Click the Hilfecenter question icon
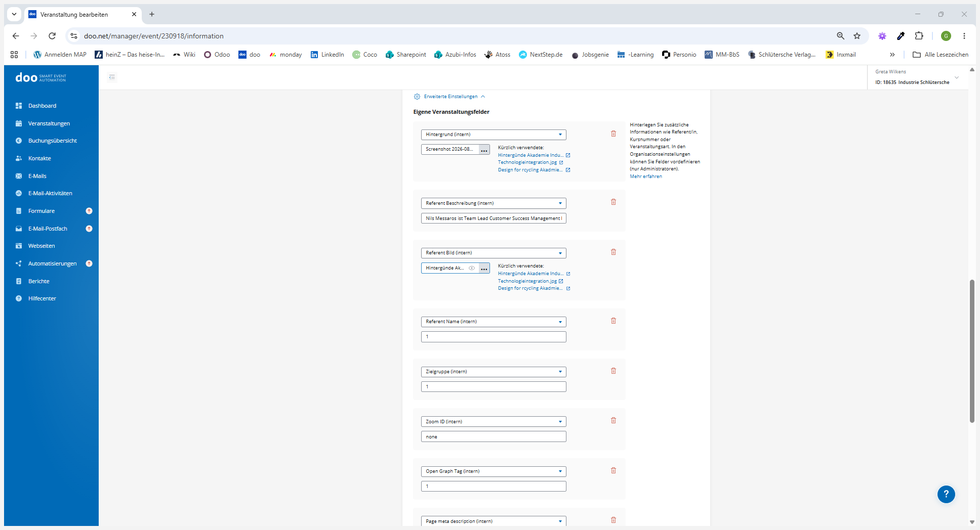Viewport: 980px width, 530px height. pyautogui.click(x=19, y=298)
